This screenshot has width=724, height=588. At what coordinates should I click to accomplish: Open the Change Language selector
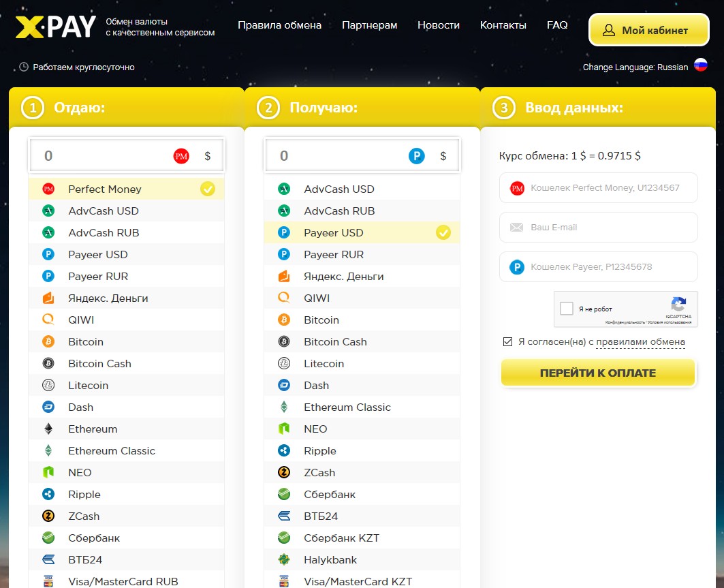pyautogui.click(x=635, y=67)
